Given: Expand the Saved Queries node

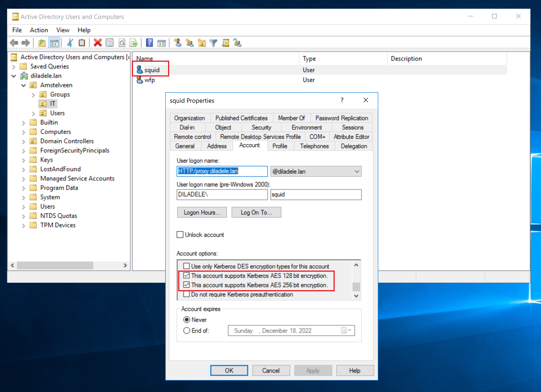Looking at the screenshot, I should tap(14, 67).
